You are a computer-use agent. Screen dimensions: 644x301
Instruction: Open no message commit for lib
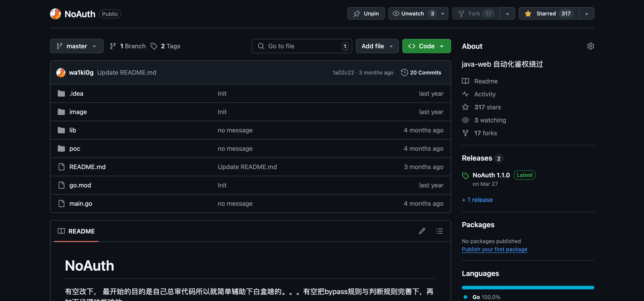235,130
